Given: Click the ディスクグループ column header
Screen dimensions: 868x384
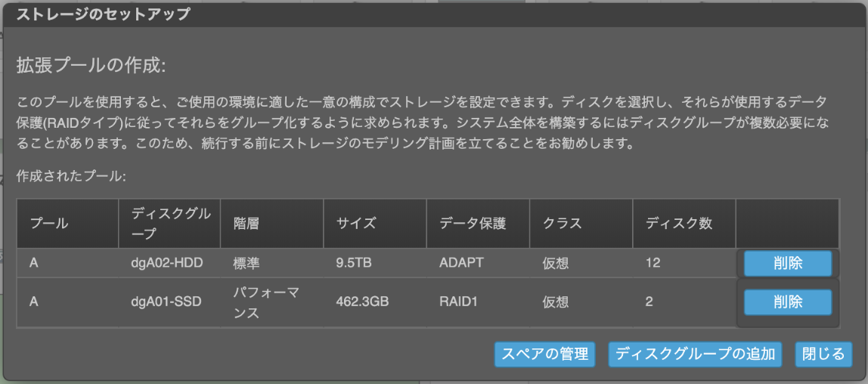Looking at the screenshot, I should pyautogui.click(x=169, y=224).
